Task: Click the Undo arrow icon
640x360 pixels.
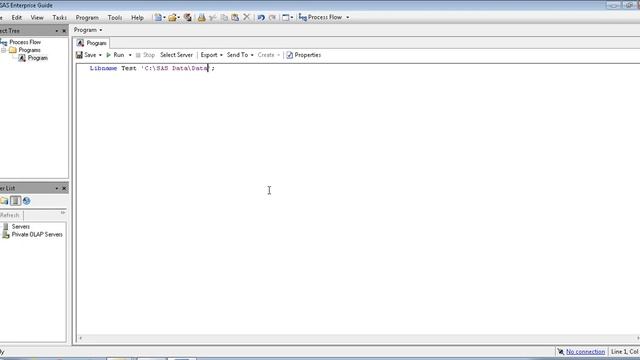Action: [x=261, y=18]
